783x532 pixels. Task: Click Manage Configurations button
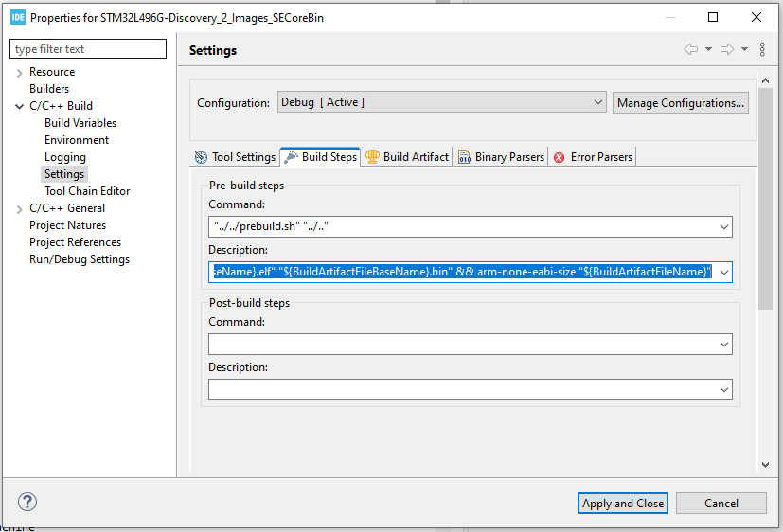680,103
